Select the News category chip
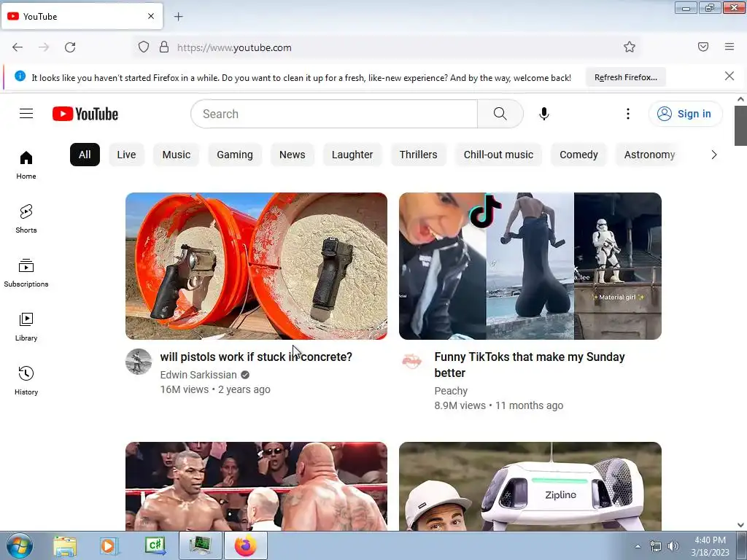The height and width of the screenshot is (560, 747). (x=292, y=155)
